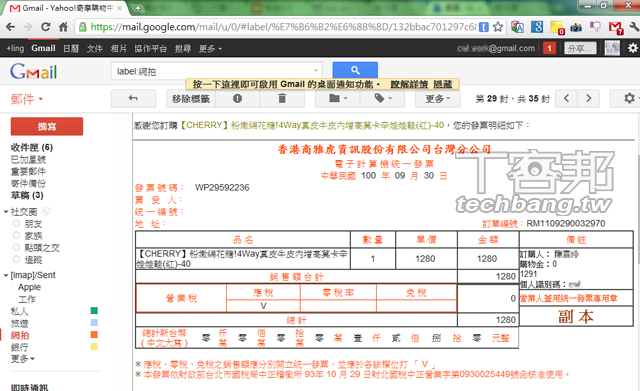Show next message arrow
This screenshot has width=640, height=391.
click(589, 98)
